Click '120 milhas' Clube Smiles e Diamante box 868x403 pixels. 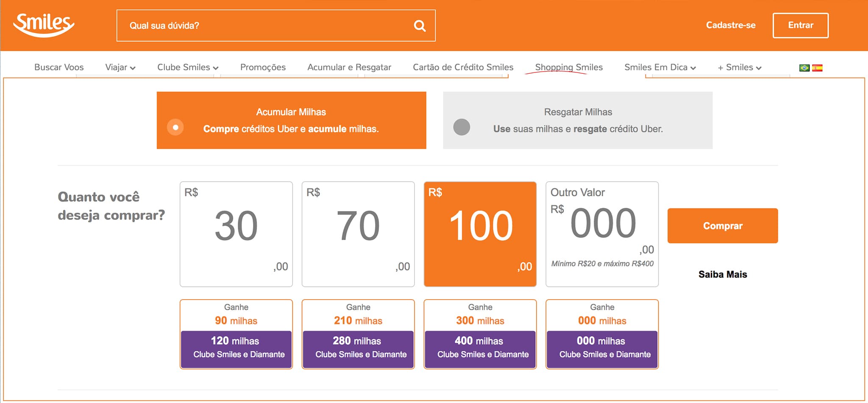pyautogui.click(x=236, y=349)
